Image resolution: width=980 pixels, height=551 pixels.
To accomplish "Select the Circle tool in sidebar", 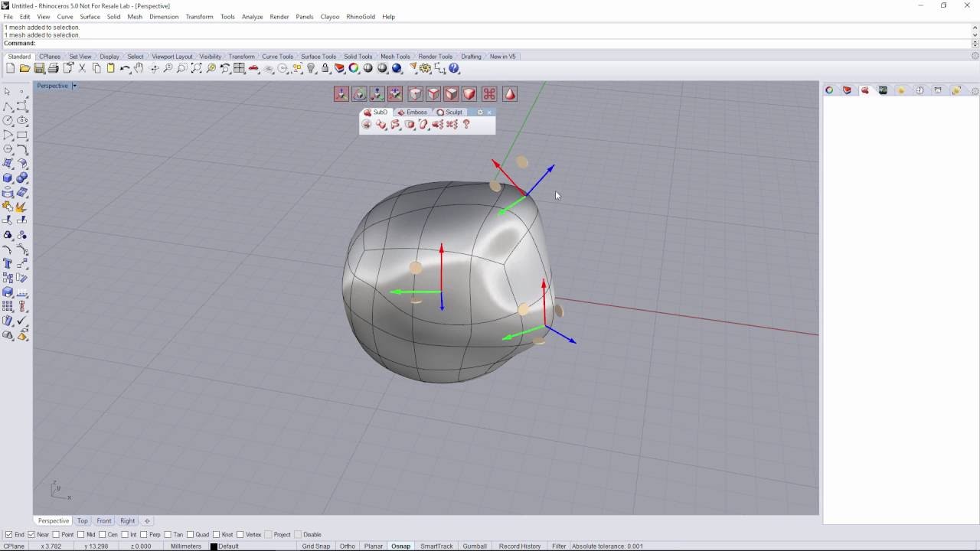I will (x=8, y=120).
